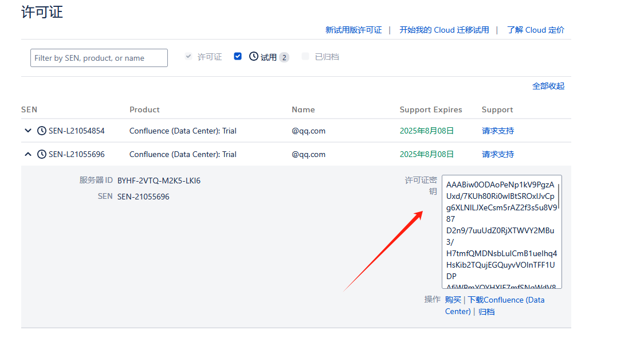
Task: Open 开始我的 Cloud 迁移试用 link
Action: pos(445,30)
